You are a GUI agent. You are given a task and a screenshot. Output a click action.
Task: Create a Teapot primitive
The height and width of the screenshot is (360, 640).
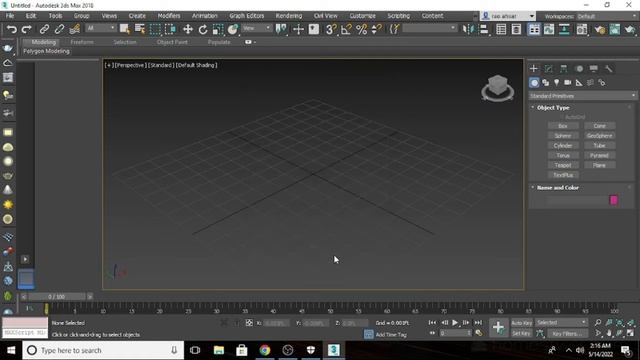tap(563, 165)
